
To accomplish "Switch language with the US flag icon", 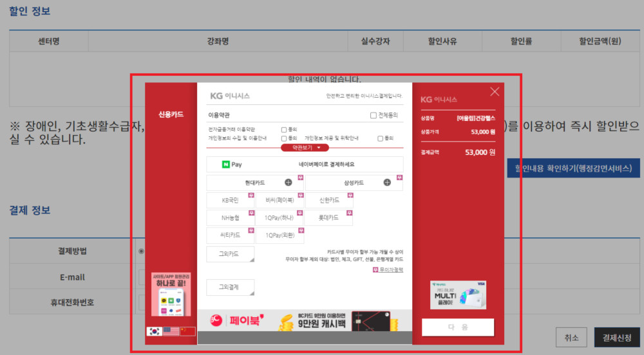I will click(x=171, y=331).
